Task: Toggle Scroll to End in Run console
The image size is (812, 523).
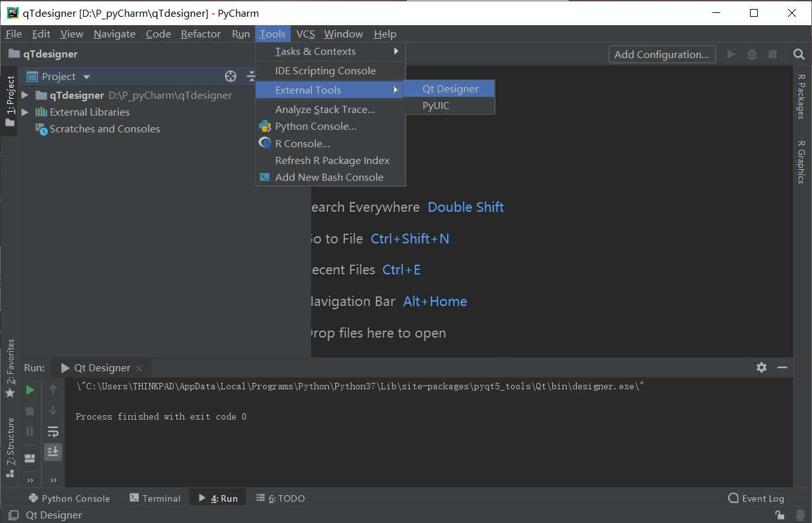Action: (x=53, y=451)
